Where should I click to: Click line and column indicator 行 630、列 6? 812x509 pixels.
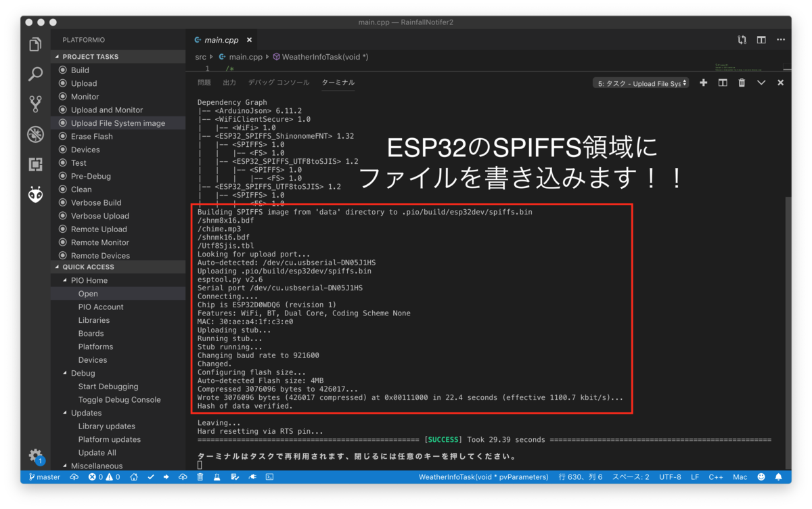pos(580,477)
